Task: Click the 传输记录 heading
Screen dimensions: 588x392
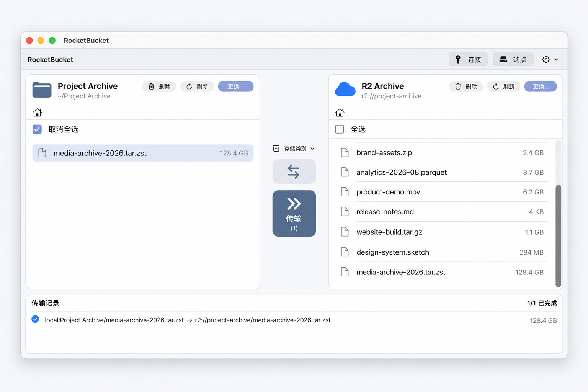Action: coord(45,303)
